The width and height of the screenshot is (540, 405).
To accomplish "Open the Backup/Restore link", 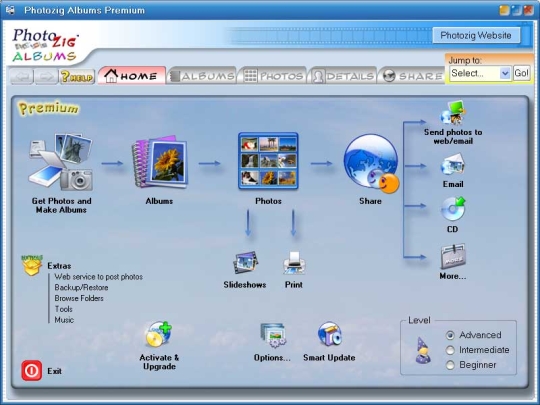I will point(81,287).
